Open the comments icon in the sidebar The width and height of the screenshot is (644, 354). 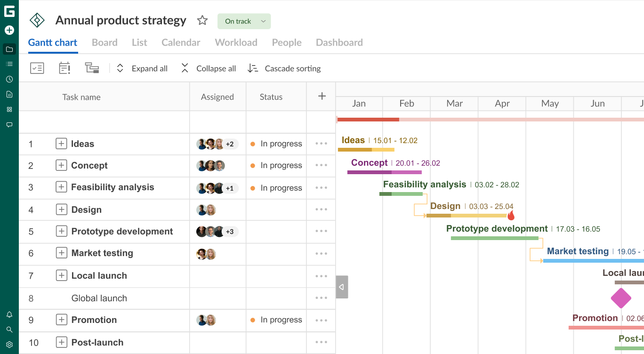pyautogui.click(x=9, y=124)
